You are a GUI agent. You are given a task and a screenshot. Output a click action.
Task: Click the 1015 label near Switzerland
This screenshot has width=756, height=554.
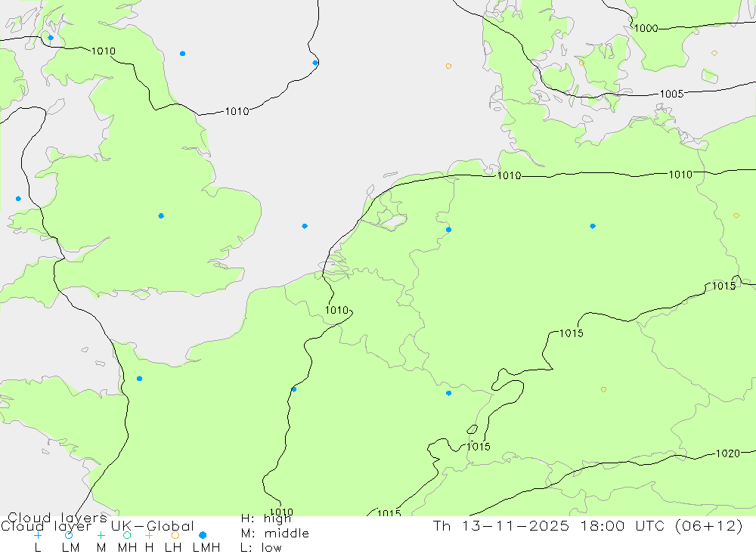479,447
